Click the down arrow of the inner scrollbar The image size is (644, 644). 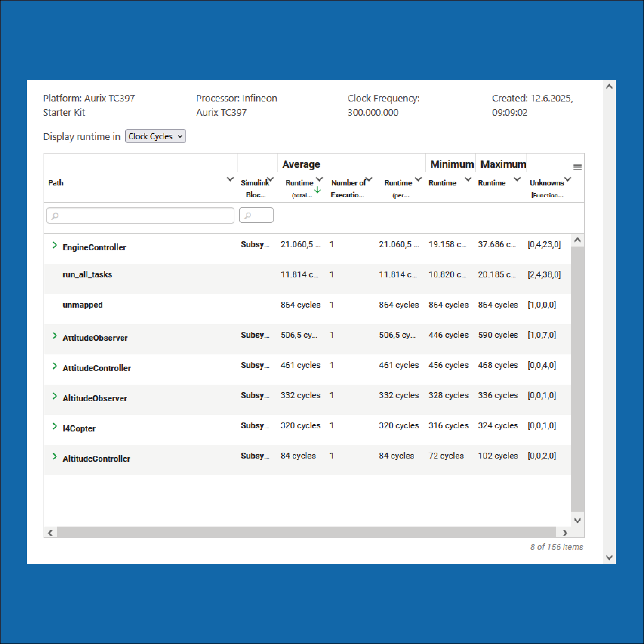pos(578,520)
